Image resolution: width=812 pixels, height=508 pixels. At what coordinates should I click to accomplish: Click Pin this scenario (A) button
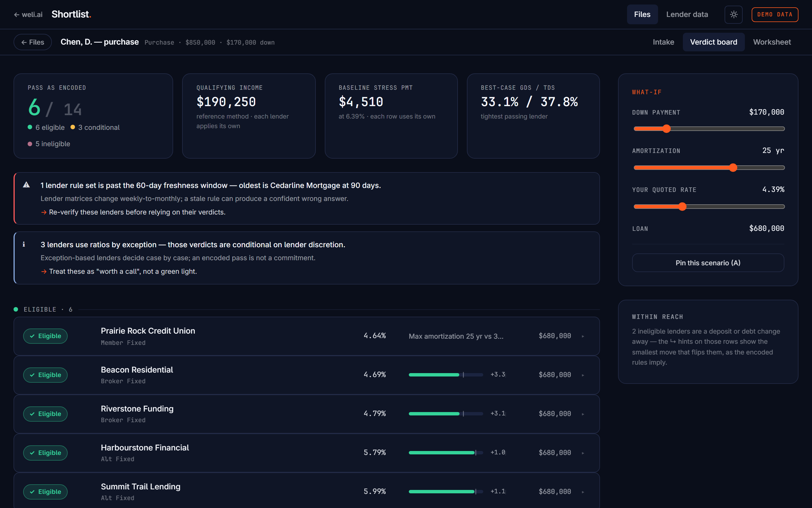708,263
